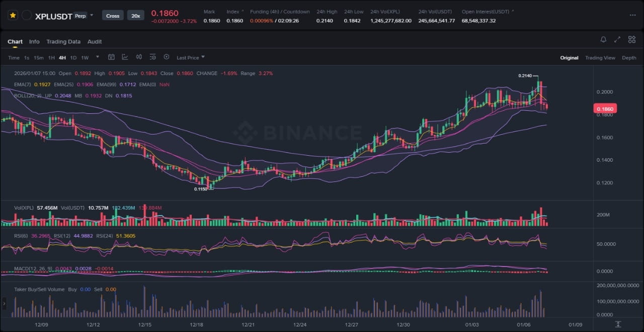Click the scroll-to-latest icon at bottom right
The height and width of the screenshot is (332, 644).
pos(618,324)
